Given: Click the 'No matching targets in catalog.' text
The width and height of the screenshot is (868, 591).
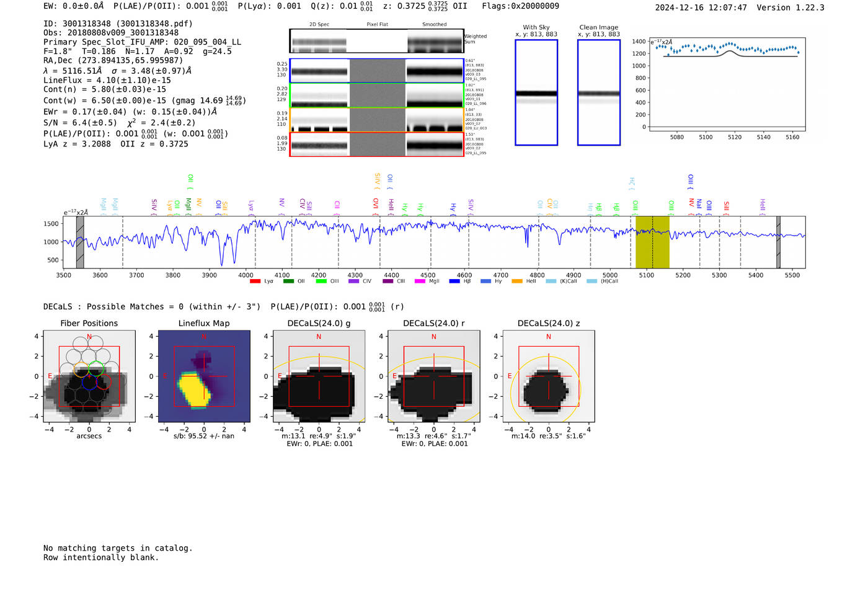Looking at the screenshot, I should click(118, 548).
